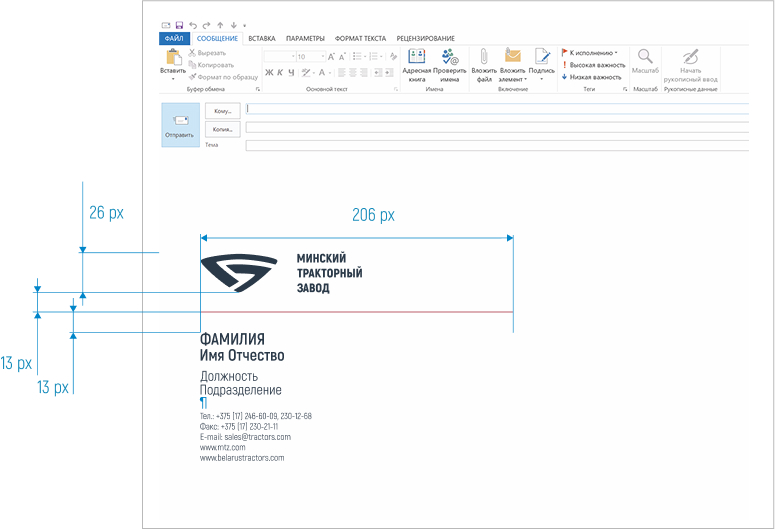Toggle High Importance (Высокая важность)
Image resolution: width=775 pixels, height=529 pixels.
tap(596, 64)
